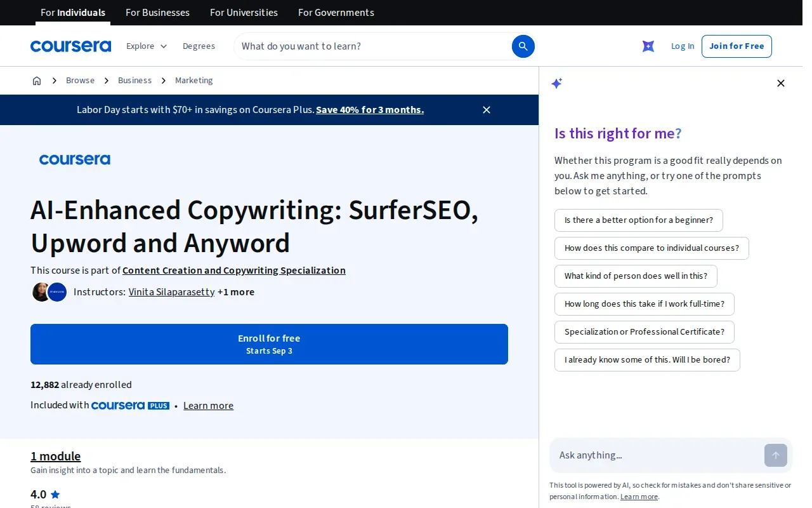This screenshot has height=508, width=812.
Task: Click the Log In link
Action: pos(683,46)
